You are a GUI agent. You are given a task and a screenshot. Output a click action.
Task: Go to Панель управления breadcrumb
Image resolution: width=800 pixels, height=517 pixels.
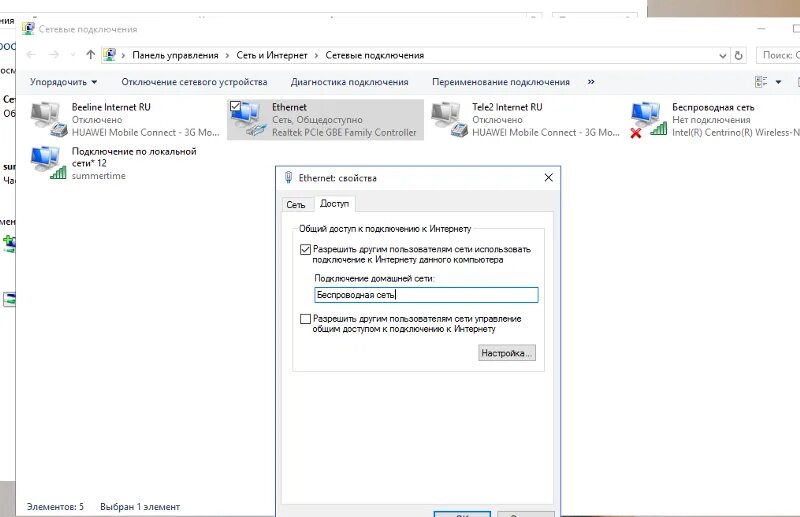176,55
